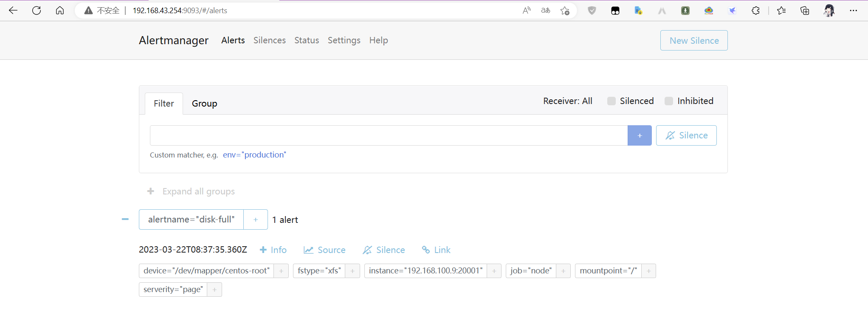Click the black mask extension icon

615,11
